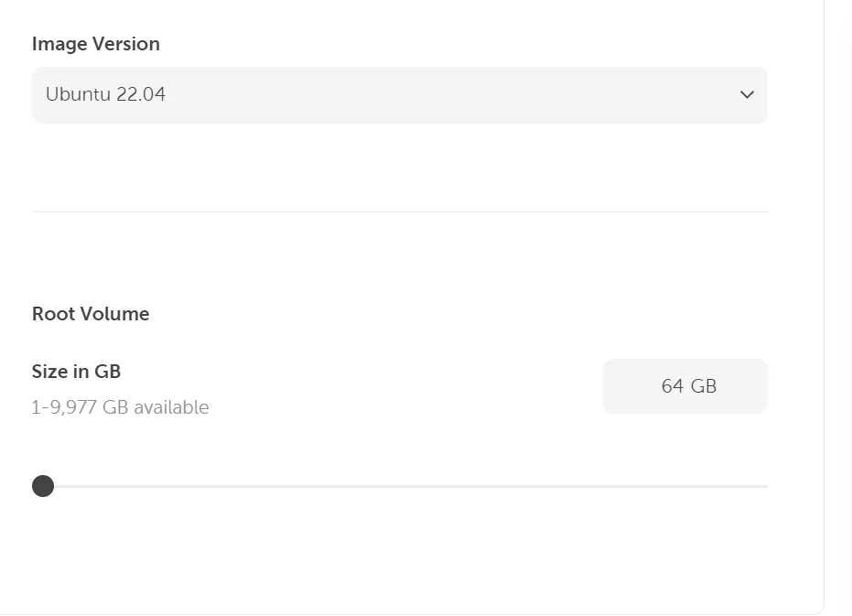
Task: Expand the Ubuntu 22.04 version picker
Action: click(x=399, y=94)
